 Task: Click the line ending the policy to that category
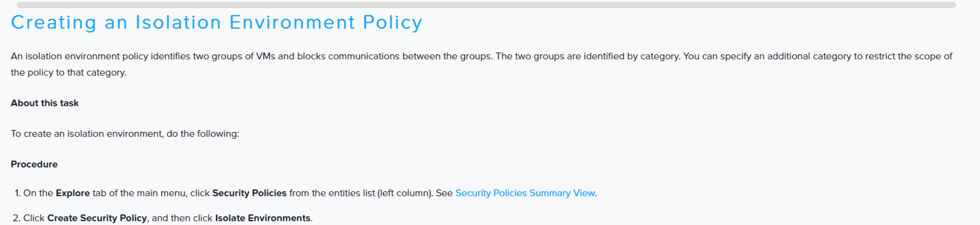click(69, 72)
